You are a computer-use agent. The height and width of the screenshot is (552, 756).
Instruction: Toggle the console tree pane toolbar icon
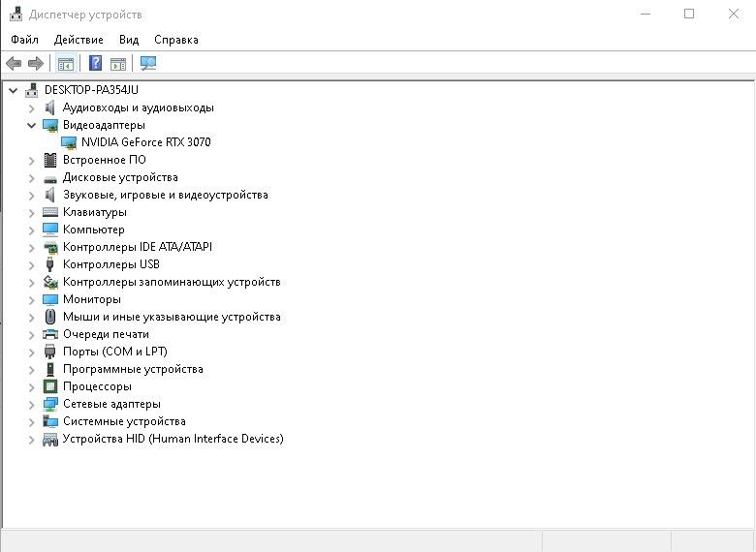(x=66, y=64)
